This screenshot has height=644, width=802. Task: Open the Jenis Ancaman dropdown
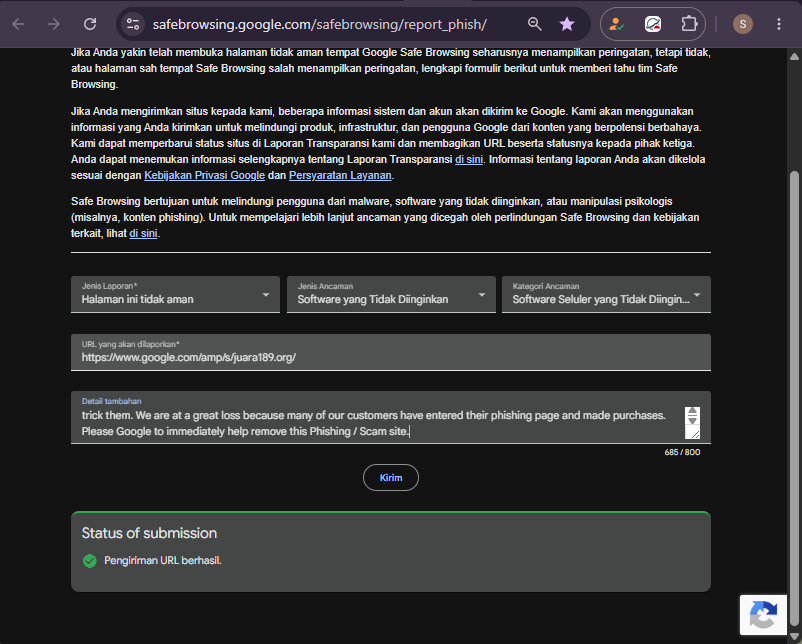pos(391,295)
